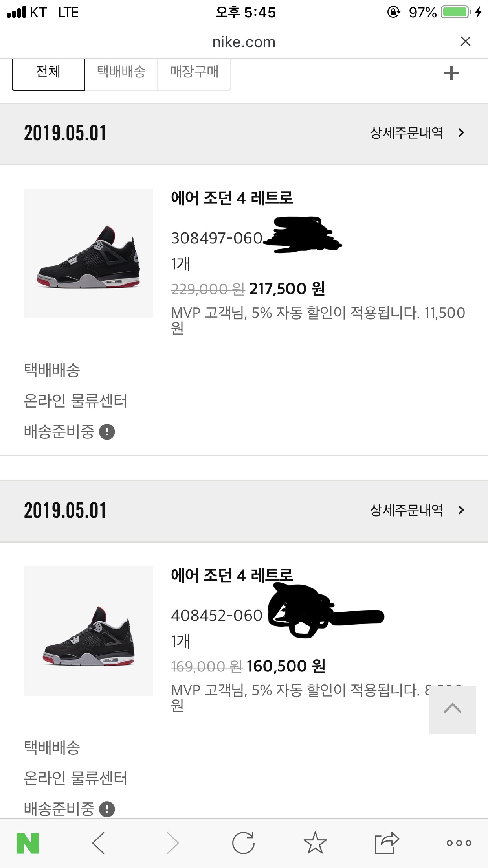Go back using the browser back arrow
This screenshot has height=868, width=488.
pyautogui.click(x=98, y=843)
